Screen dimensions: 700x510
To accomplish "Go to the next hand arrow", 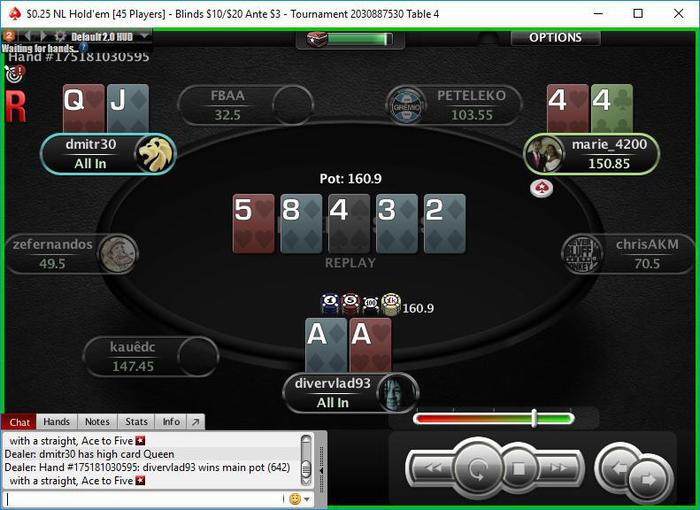I will click(x=648, y=480).
